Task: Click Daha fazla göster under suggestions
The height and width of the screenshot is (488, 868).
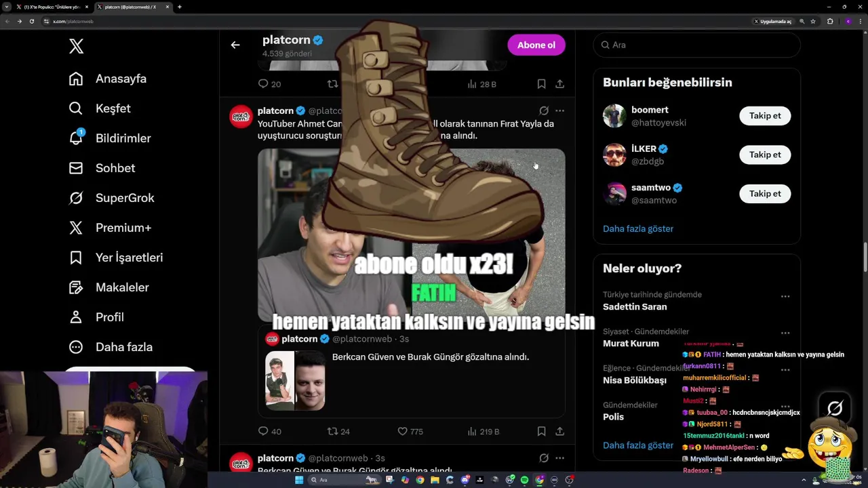Action: tap(638, 228)
